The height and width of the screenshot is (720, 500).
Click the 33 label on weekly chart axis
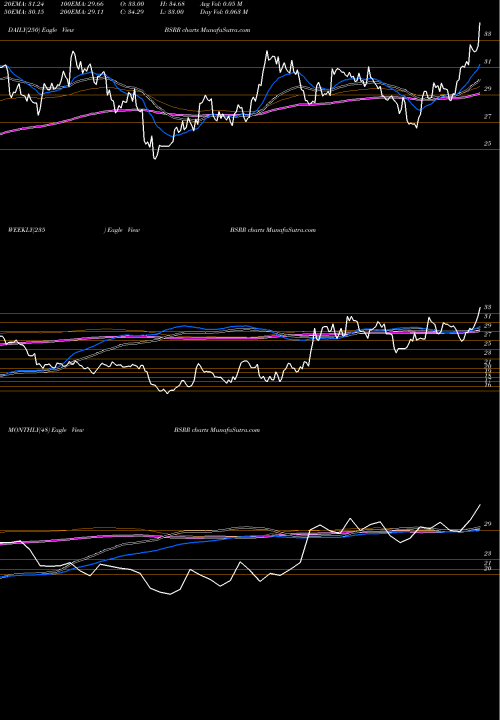pos(488,307)
